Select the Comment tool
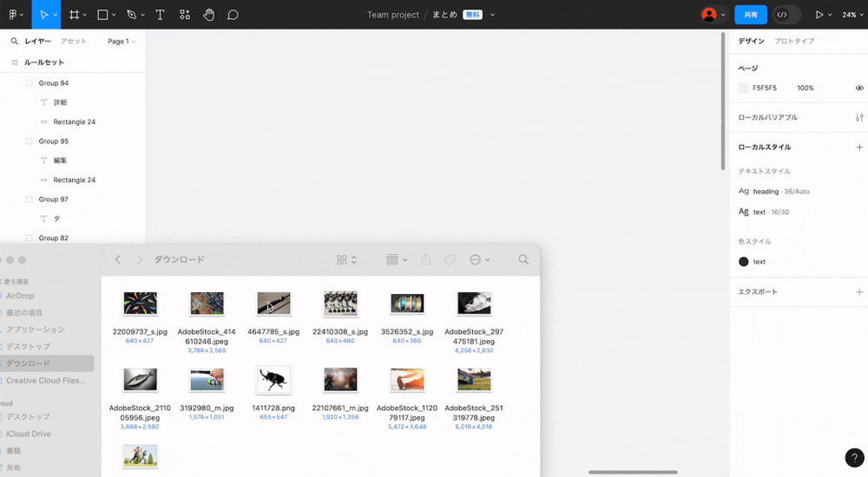Screen dimensions: 868x477 coord(233,15)
